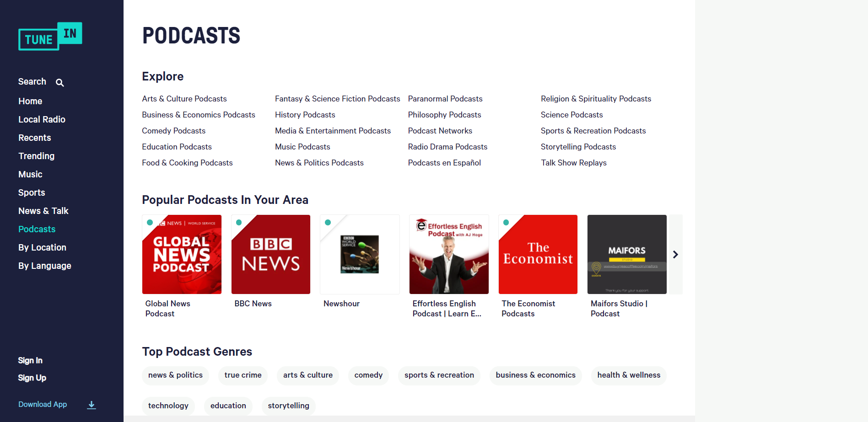Open Newshour podcast thumbnail
This screenshot has height=422, width=868.
[x=360, y=254]
